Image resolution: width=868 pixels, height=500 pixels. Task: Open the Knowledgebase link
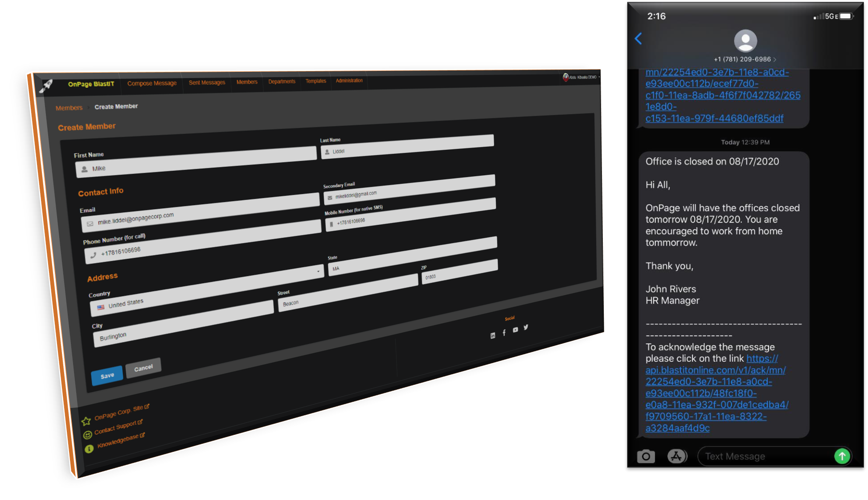pyautogui.click(x=121, y=441)
